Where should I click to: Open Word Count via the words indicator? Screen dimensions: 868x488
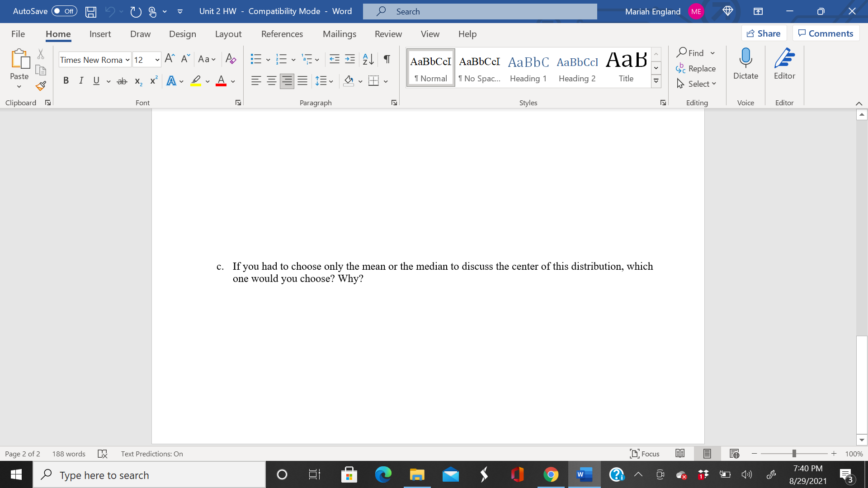point(68,454)
